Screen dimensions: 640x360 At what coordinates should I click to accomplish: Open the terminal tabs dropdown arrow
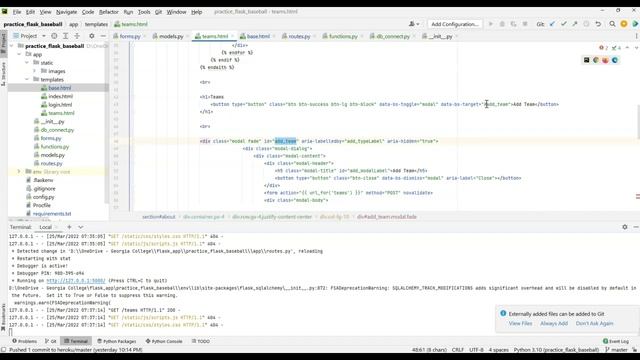click(80, 227)
